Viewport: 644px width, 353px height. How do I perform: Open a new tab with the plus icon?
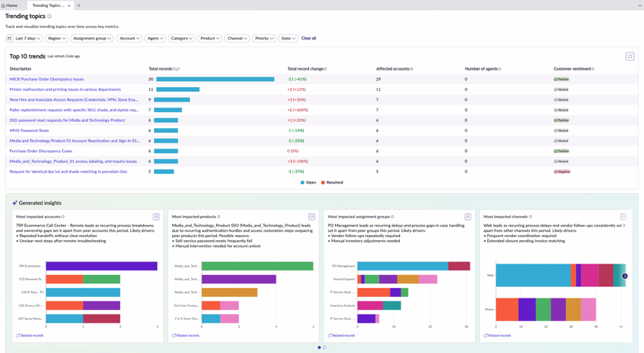point(79,5)
